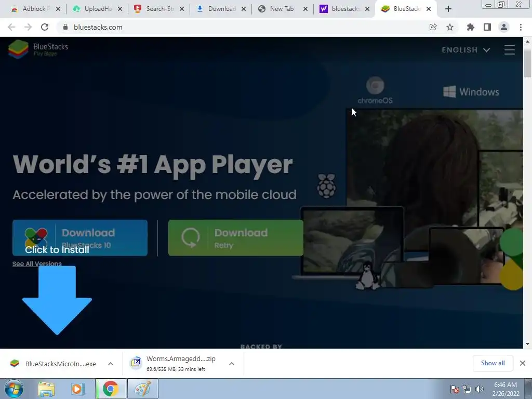Viewport: 532px width, 399px height.
Task: Close the UploadHa tab
Action: [x=120, y=9]
